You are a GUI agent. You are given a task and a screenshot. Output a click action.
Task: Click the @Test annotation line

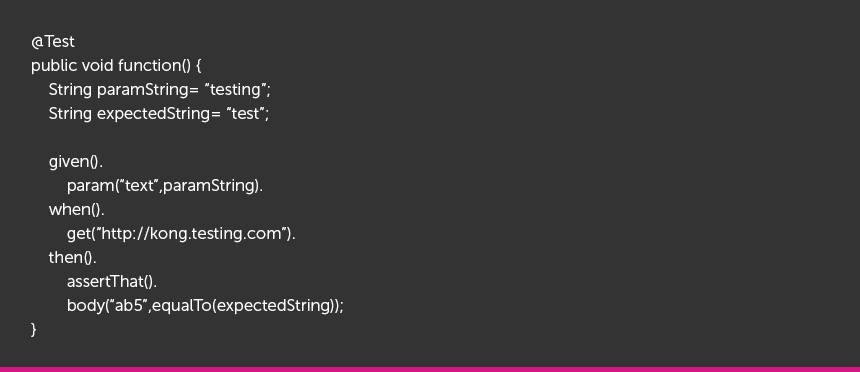click(x=53, y=42)
